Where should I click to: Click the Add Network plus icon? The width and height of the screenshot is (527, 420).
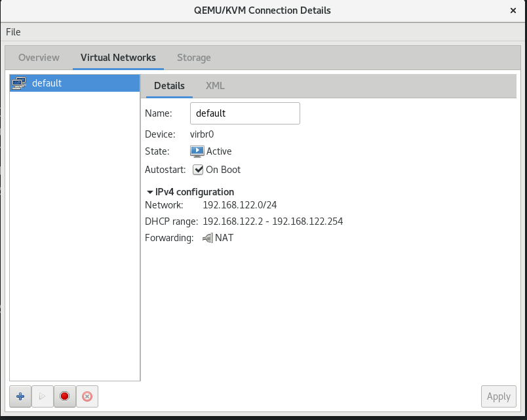click(x=20, y=396)
